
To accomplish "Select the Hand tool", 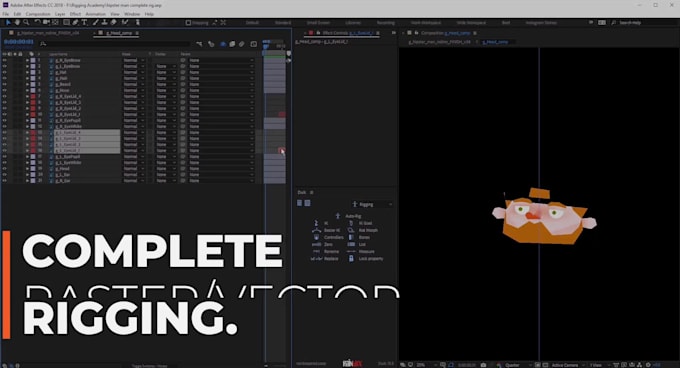I will pos(17,23).
